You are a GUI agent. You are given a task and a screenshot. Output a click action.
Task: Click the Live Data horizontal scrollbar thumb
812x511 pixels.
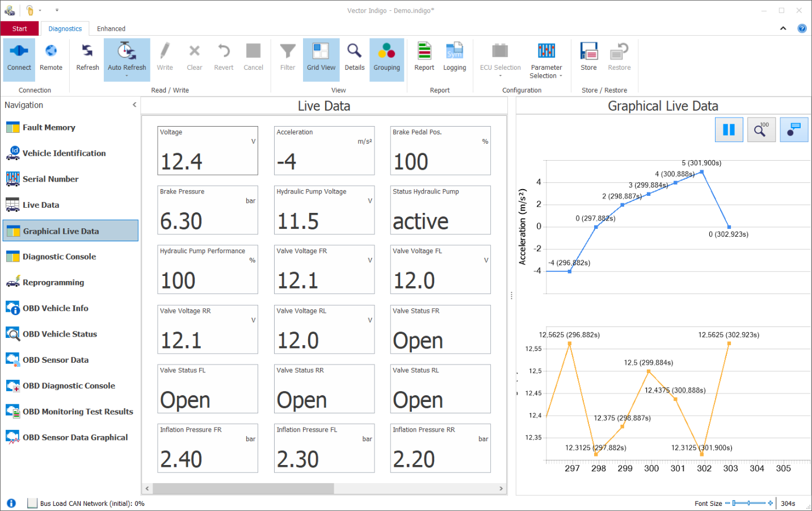coord(243,488)
